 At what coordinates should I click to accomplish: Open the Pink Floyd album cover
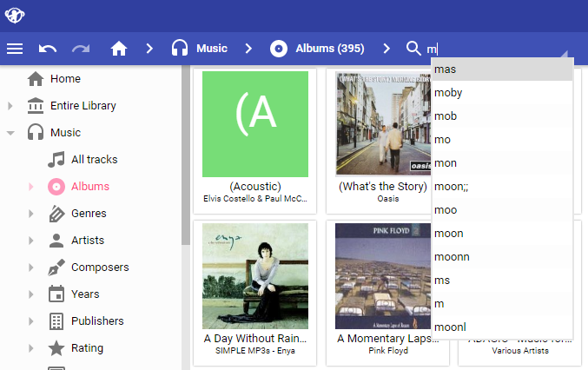[387, 275]
